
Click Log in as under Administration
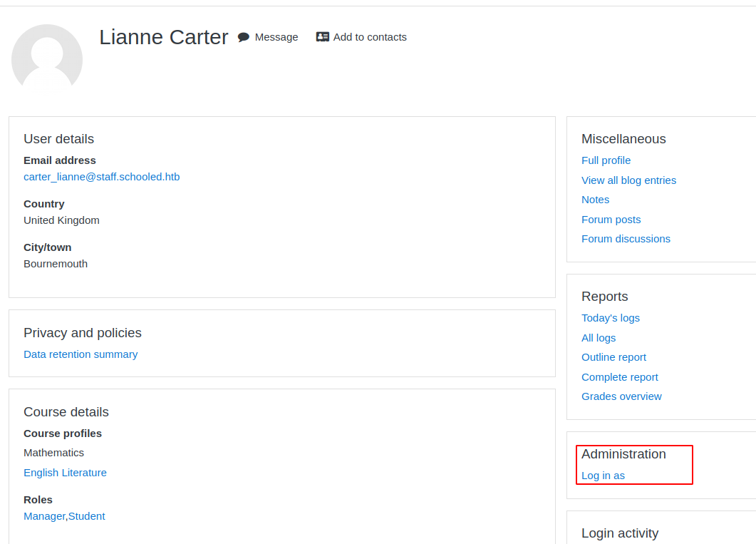coord(603,476)
